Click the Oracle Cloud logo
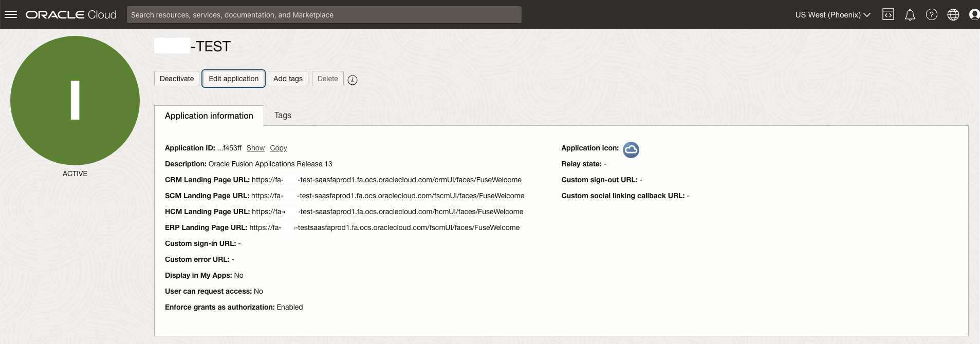The width and height of the screenshot is (980, 344). coord(71,14)
